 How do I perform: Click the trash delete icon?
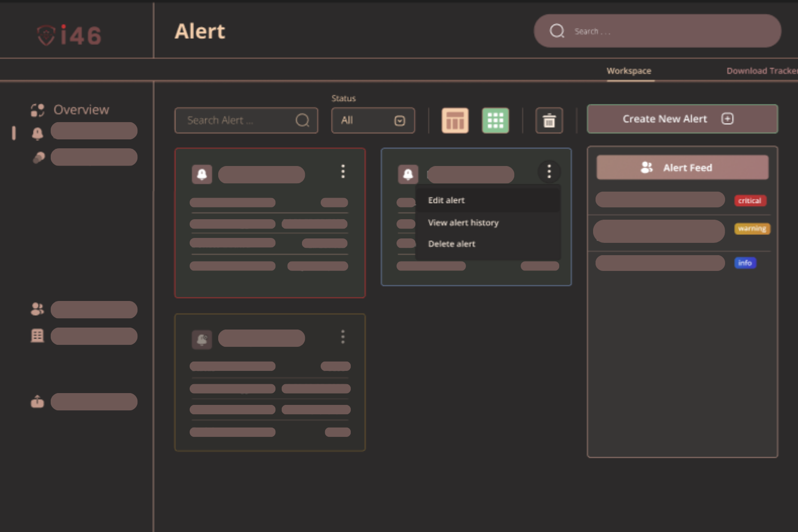549,120
